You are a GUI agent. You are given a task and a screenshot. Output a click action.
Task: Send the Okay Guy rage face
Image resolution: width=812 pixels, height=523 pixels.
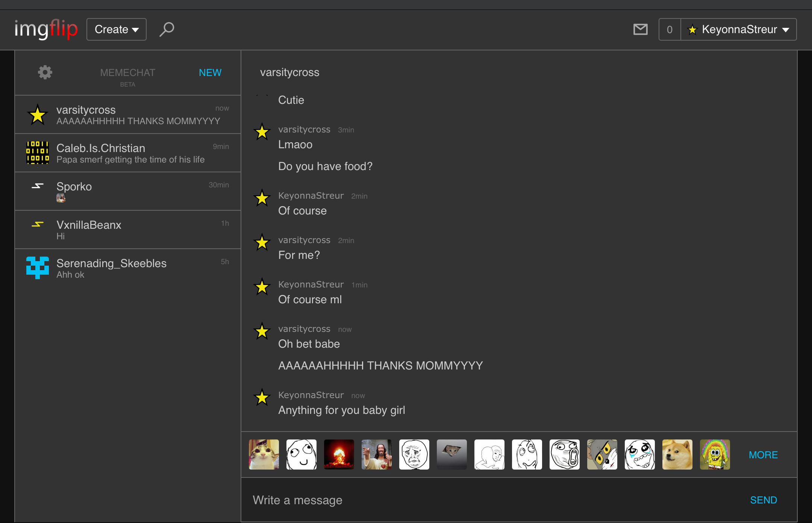click(414, 455)
